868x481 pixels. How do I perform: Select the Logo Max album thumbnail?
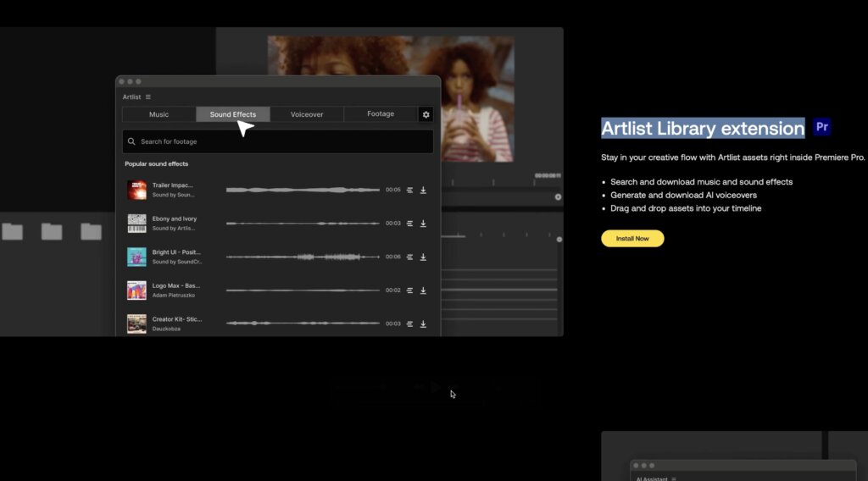click(x=136, y=290)
